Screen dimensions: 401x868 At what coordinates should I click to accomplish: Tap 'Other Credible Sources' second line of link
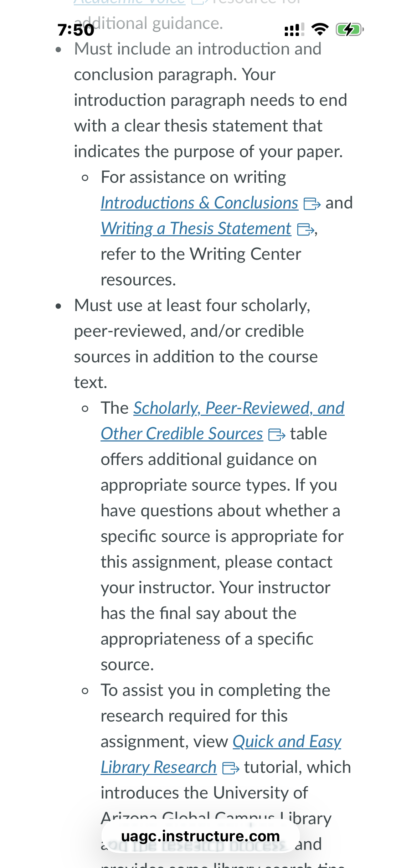(x=182, y=434)
